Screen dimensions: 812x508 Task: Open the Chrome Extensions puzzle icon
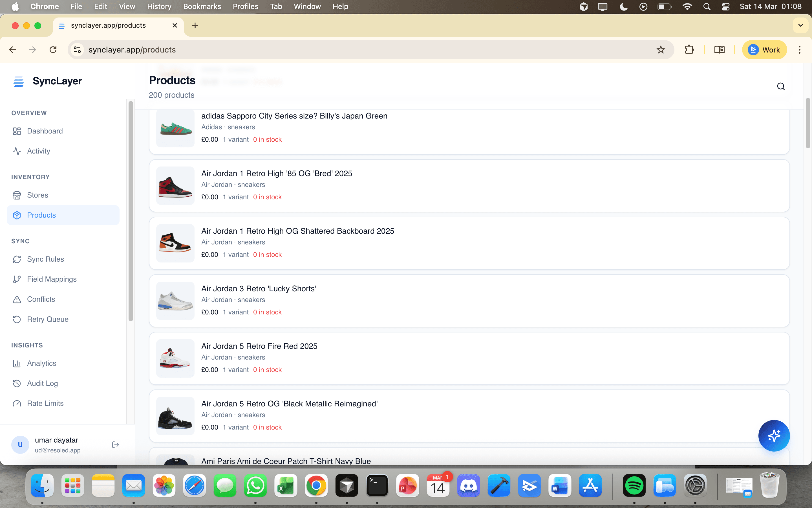click(x=689, y=50)
